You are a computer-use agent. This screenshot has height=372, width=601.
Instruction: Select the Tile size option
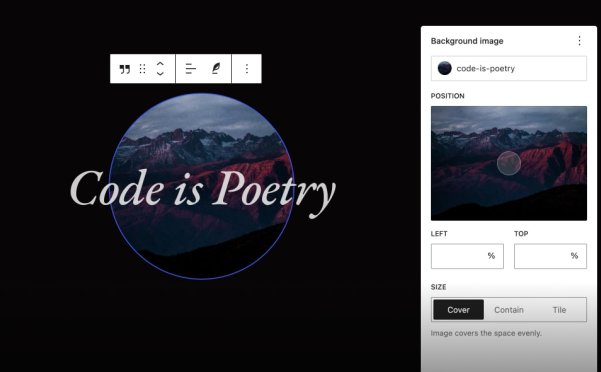click(559, 310)
